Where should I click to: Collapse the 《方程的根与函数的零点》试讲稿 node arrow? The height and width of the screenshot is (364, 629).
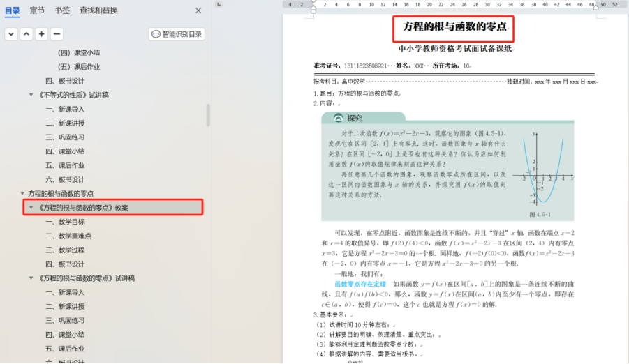click(31, 278)
